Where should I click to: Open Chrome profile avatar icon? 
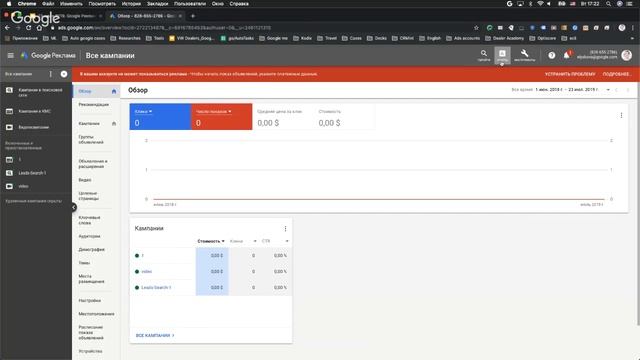coord(622,28)
